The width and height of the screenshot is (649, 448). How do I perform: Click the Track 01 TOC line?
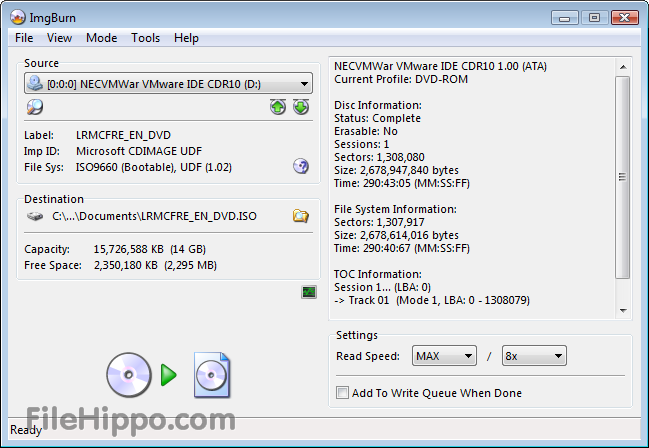432,300
